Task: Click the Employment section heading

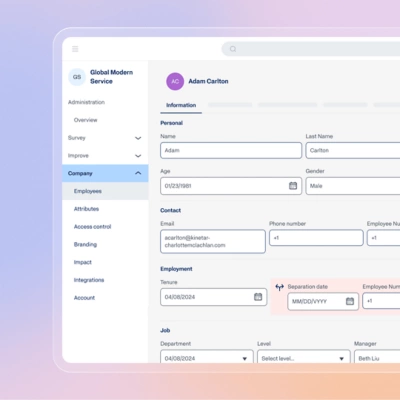Action: pyautogui.click(x=176, y=269)
